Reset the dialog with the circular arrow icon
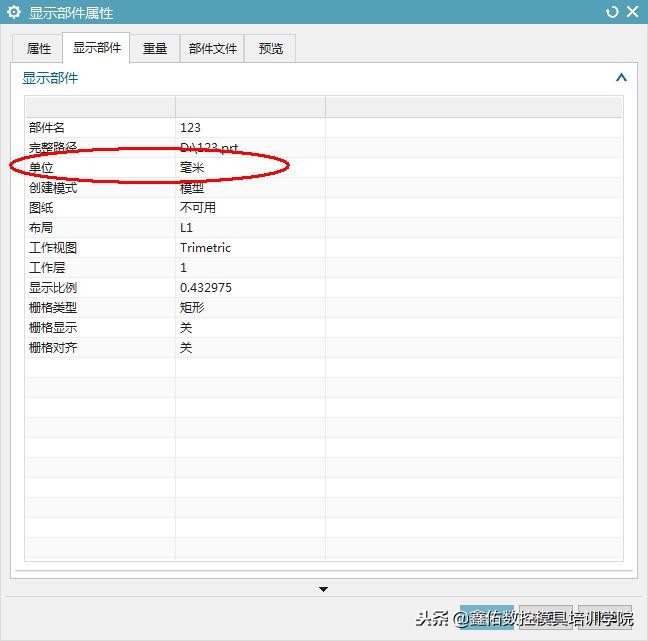This screenshot has height=641, width=648. (x=612, y=12)
